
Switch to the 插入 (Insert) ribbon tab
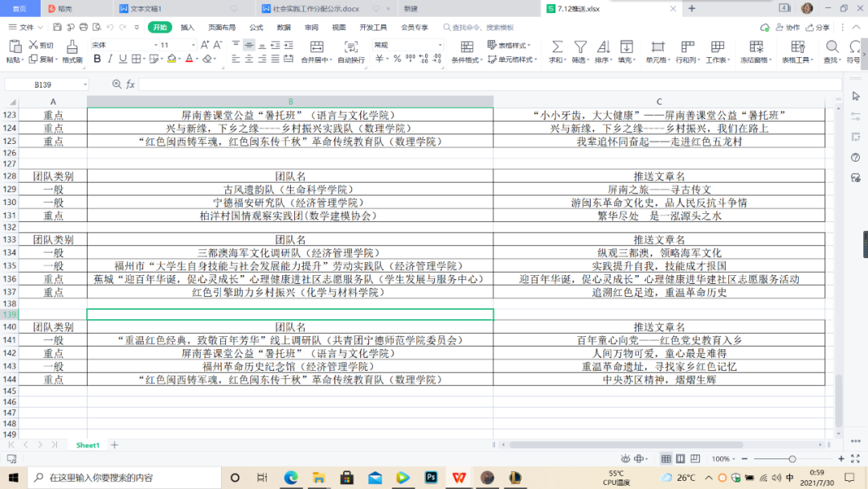point(187,27)
